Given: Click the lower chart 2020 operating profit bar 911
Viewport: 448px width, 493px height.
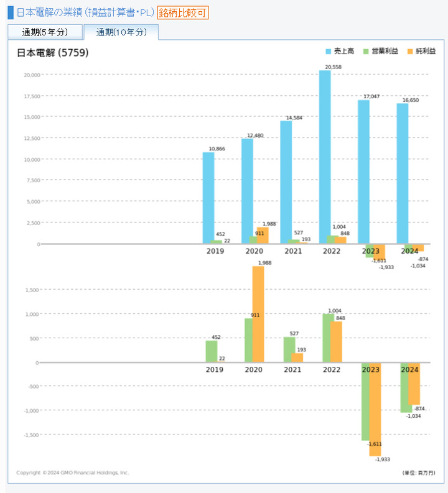Looking at the screenshot, I should click(248, 340).
